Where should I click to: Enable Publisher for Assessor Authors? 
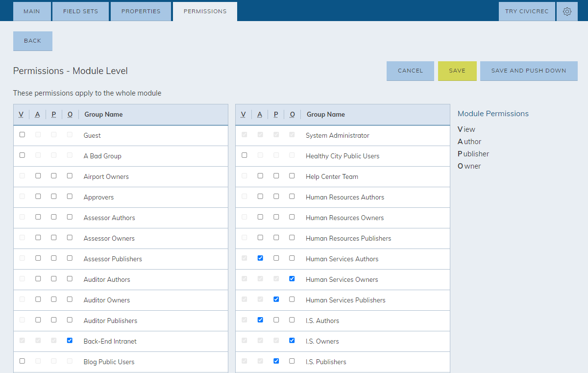pos(54,217)
